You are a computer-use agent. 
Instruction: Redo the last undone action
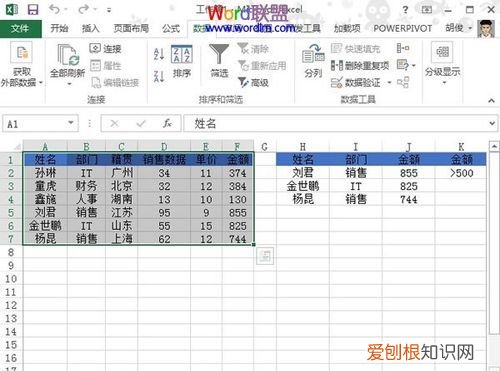[83, 9]
